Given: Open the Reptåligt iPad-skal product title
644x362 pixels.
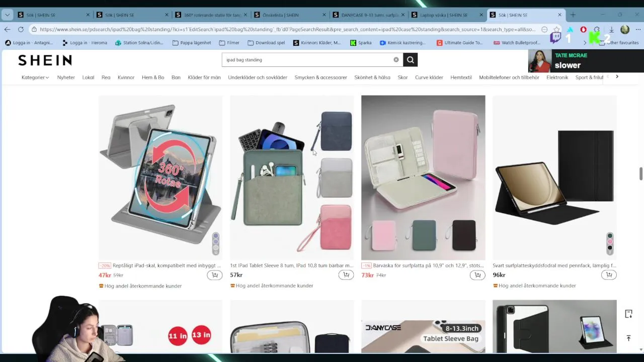Looking at the screenshot, I should [167, 265].
